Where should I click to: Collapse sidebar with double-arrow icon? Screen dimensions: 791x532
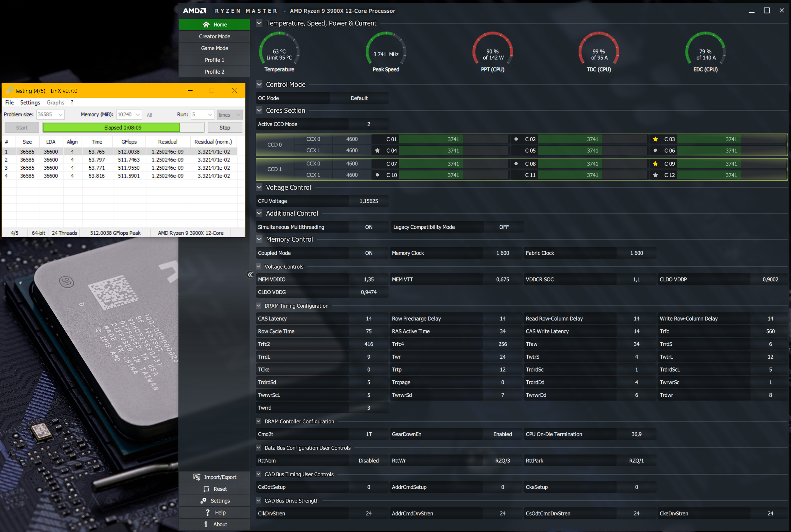[250, 275]
